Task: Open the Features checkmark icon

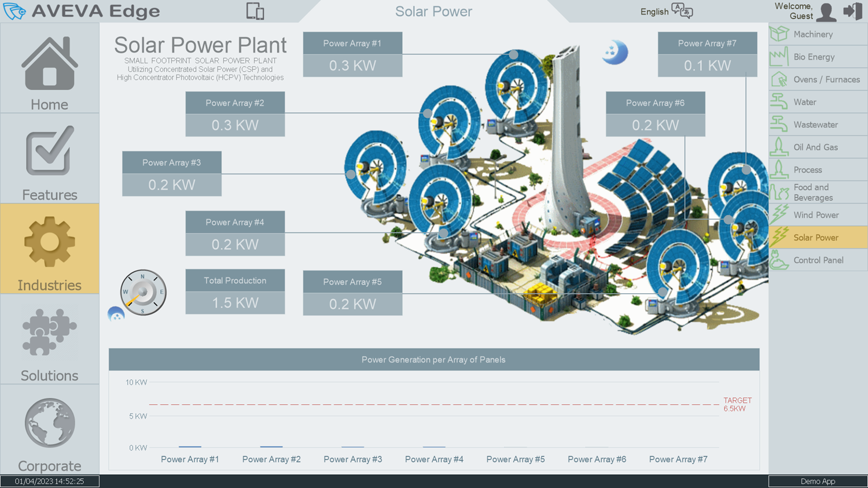Action: pos(49,150)
